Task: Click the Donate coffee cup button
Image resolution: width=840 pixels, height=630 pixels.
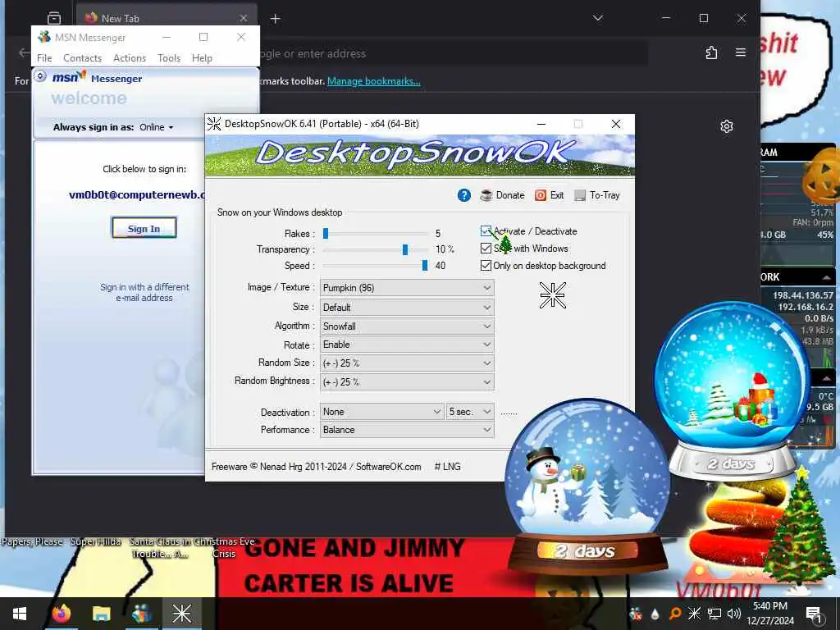Action: tap(503, 195)
